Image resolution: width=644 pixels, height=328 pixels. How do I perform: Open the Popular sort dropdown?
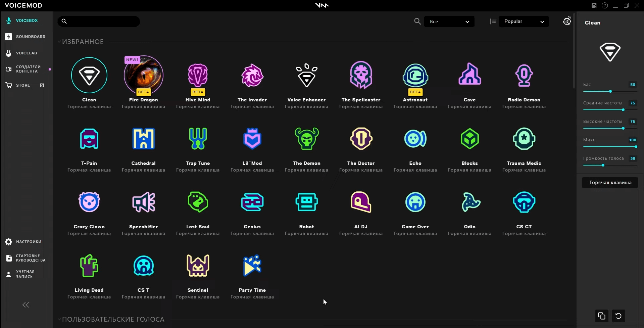pyautogui.click(x=524, y=21)
